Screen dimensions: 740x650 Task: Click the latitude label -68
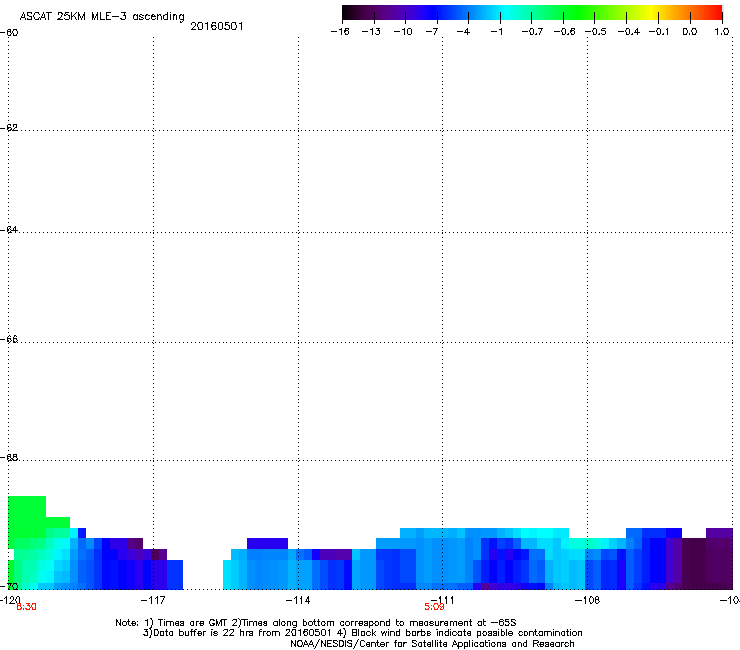(9, 458)
